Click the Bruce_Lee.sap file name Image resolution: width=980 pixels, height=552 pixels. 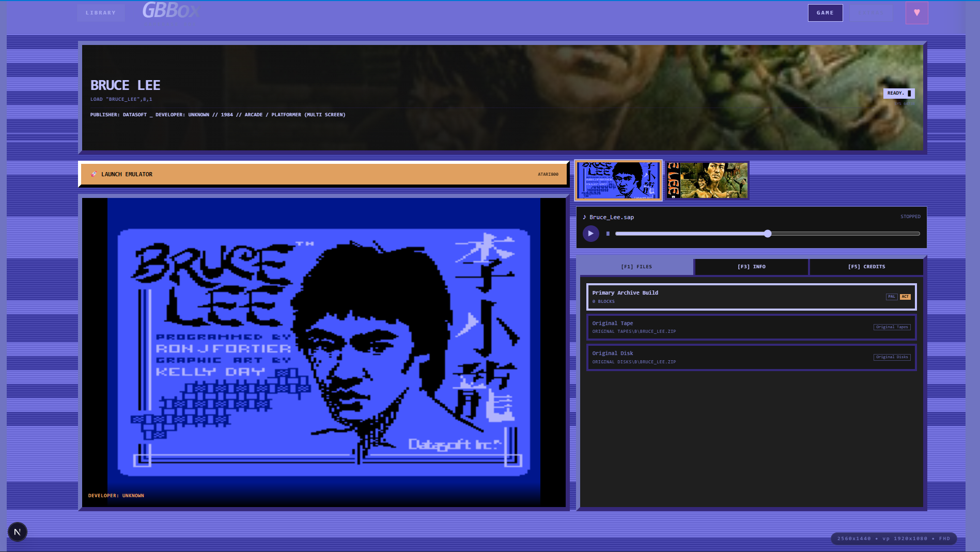[x=612, y=217]
